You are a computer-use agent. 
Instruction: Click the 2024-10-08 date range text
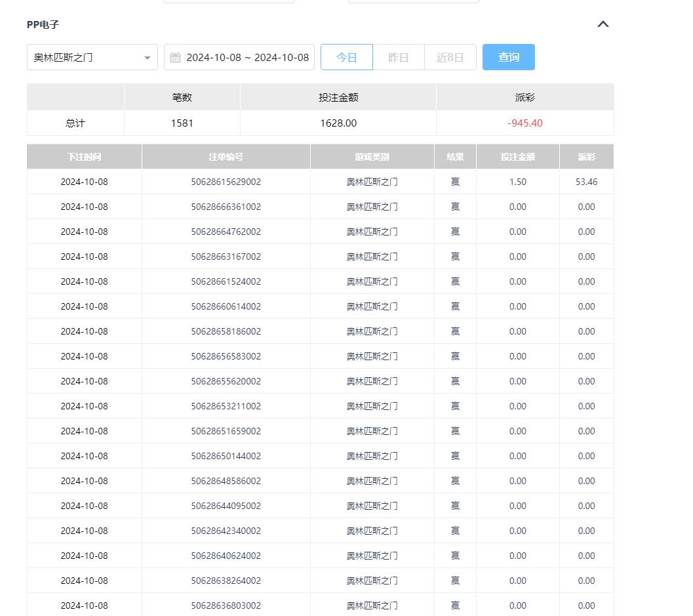[247, 58]
